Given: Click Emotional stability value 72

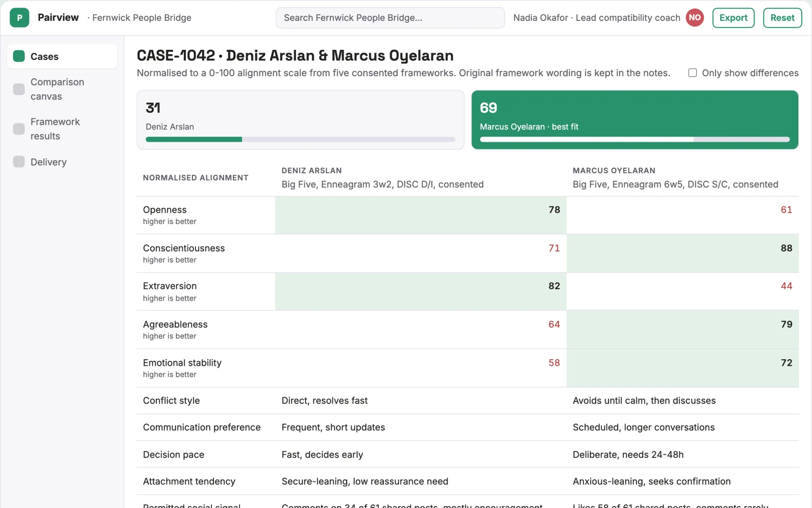Looking at the screenshot, I should pyautogui.click(x=786, y=363).
